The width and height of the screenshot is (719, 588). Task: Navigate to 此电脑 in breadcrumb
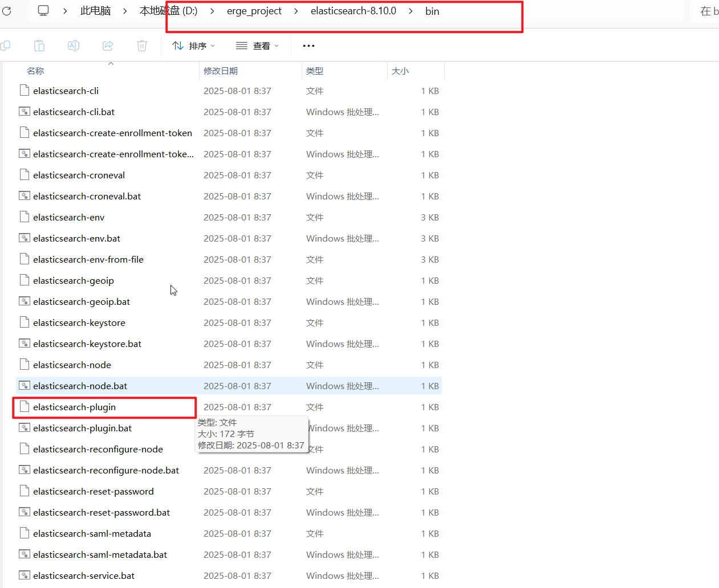[x=95, y=11]
